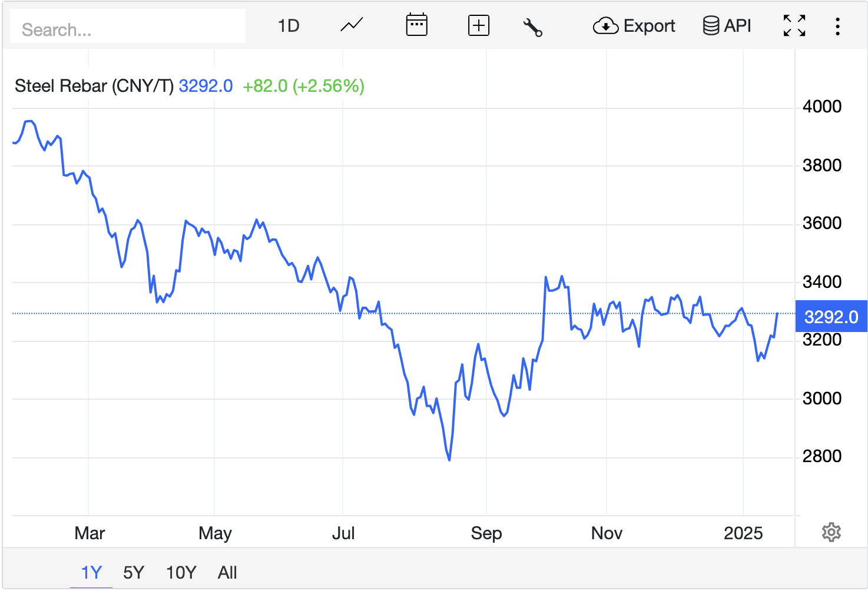Switch to the 10Y time range
Image resolution: width=868 pixels, height=591 pixels.
point(181,572)
